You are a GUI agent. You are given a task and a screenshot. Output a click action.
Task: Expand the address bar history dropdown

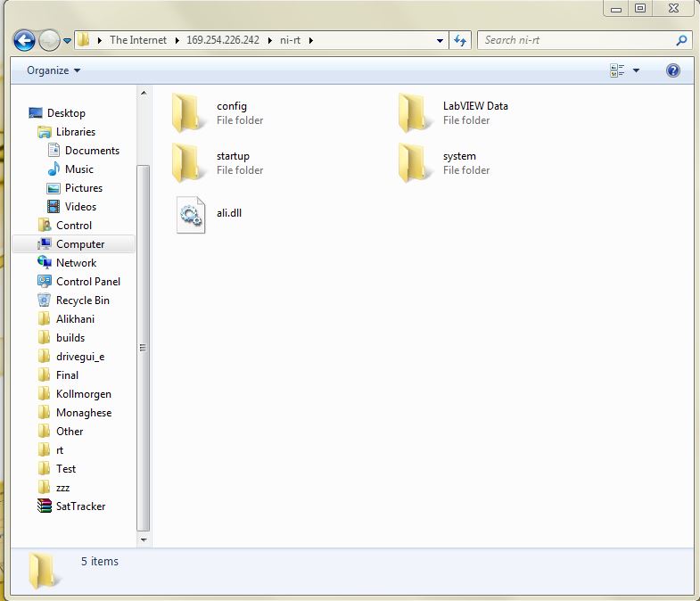pos(440,40)
